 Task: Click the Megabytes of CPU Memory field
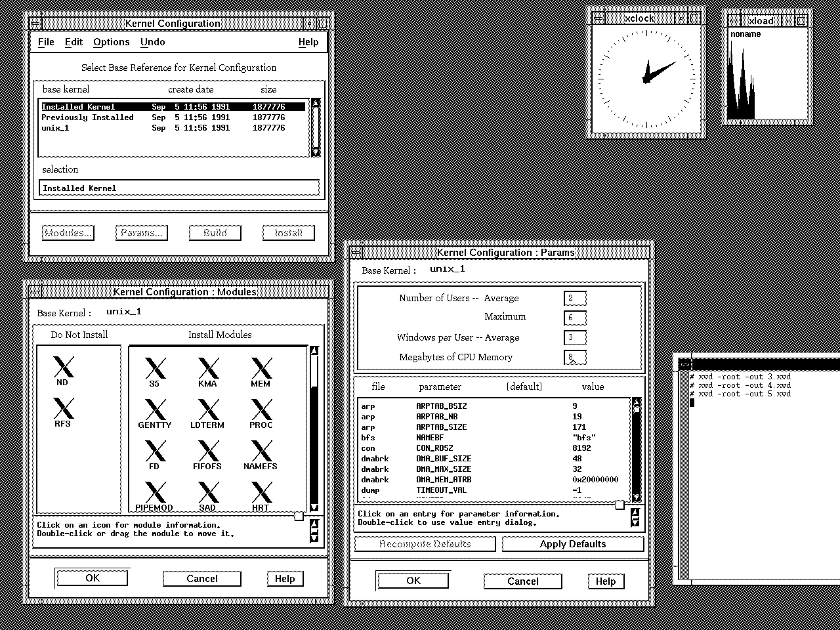(574, 357)
